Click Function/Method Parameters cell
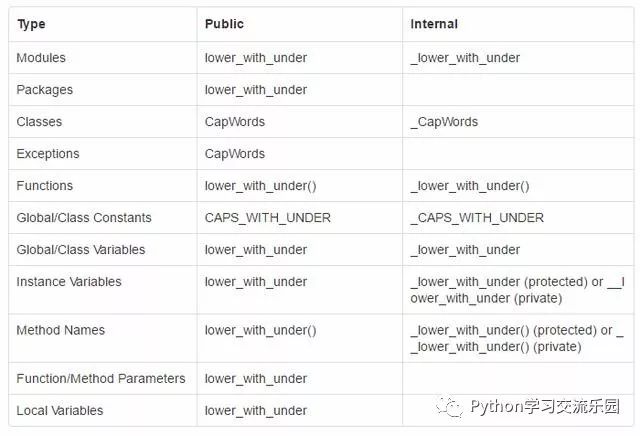The height and width of the screenshot is (436, 640). (x=101, y=378)
